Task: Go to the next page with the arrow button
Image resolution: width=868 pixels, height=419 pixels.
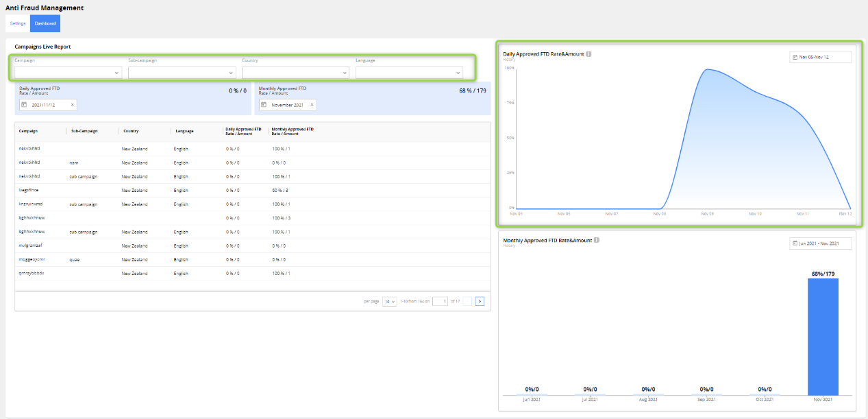Action: [480, 301]
